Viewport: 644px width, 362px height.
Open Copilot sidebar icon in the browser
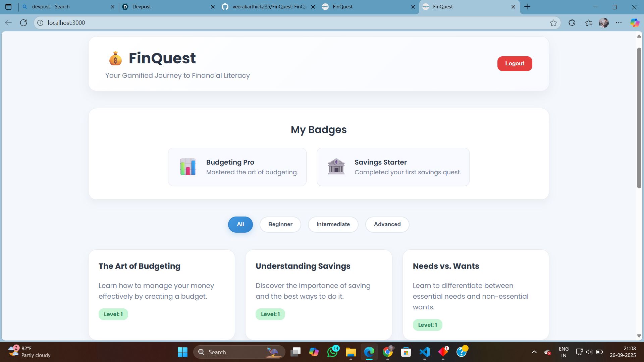pos(634,23)
